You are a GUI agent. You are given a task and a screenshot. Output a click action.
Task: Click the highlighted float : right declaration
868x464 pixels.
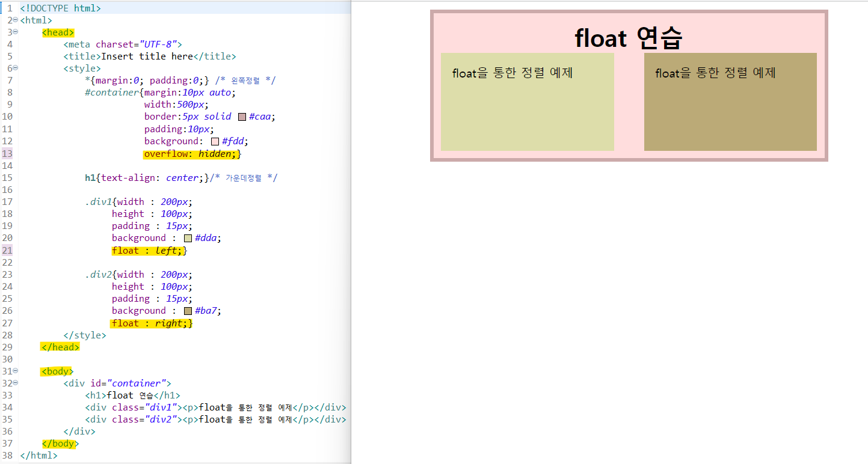coord(152,323)
